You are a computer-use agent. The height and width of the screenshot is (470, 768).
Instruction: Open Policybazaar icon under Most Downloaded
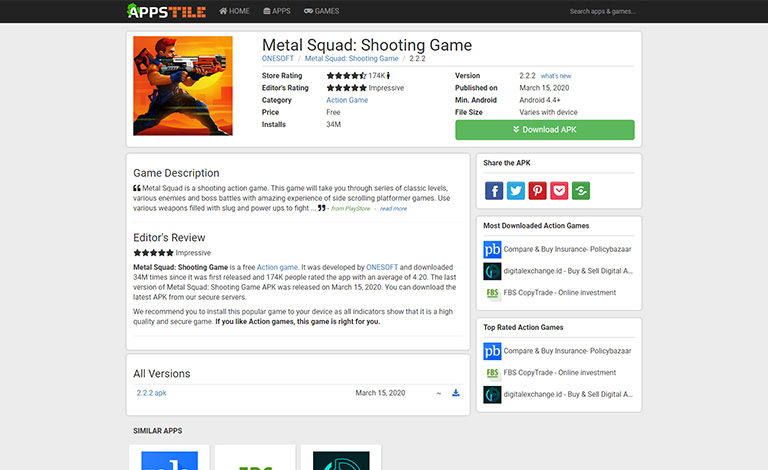point(492,249)
